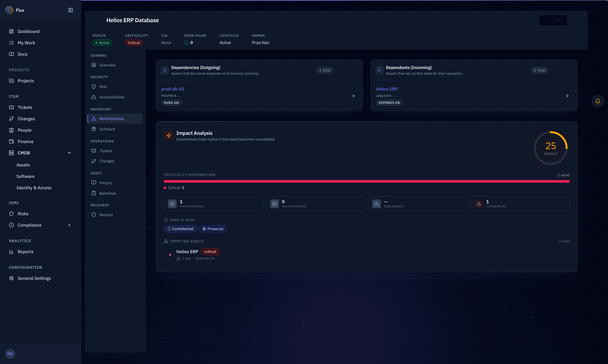Click the Docs book icon

[x=11, y=54]
